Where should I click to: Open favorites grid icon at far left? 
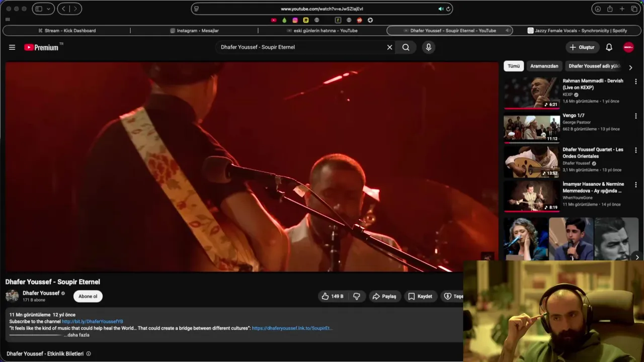coord(8,20)
